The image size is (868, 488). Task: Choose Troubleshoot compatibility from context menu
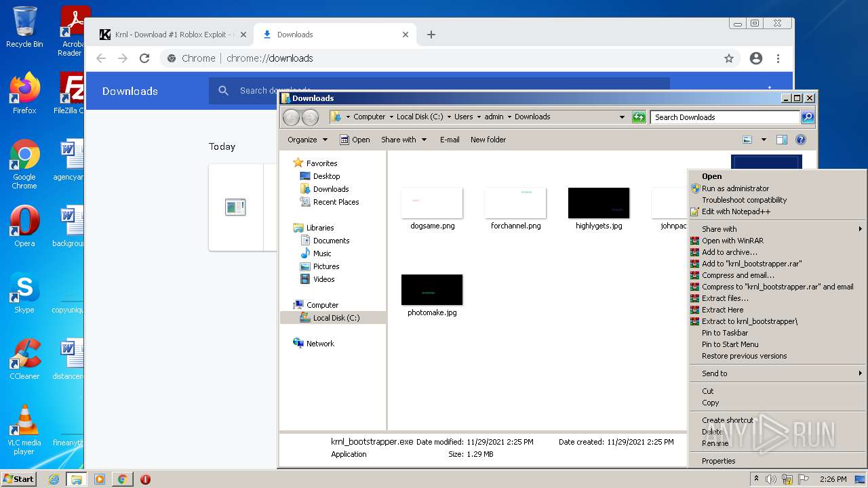click(x=777, y=200)
